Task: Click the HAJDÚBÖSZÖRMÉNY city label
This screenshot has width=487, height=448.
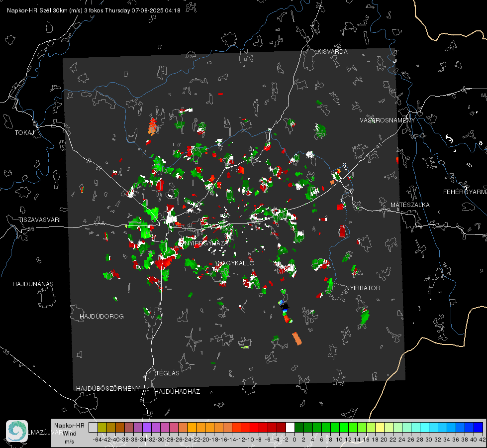Action: coord(108,389)
